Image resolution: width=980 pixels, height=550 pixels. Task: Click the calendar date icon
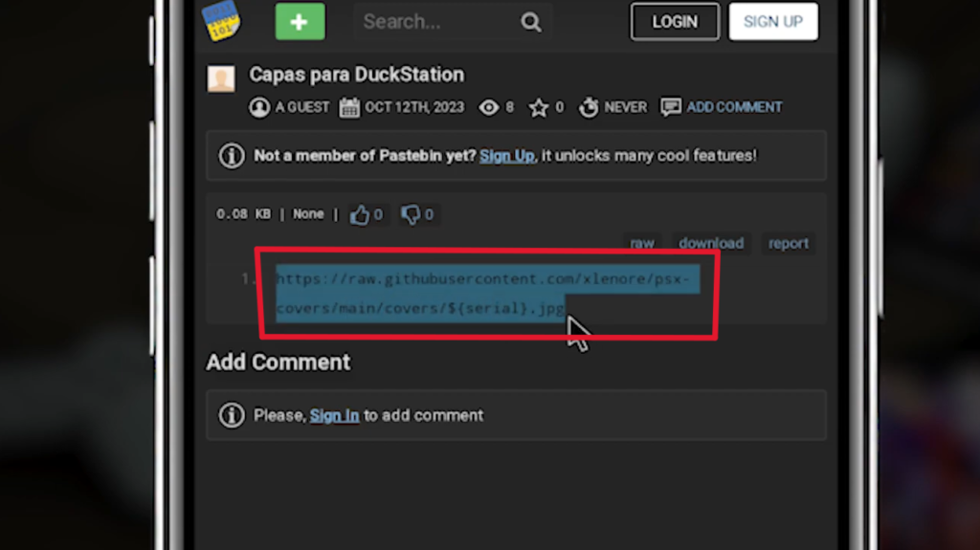coord(349,107)
